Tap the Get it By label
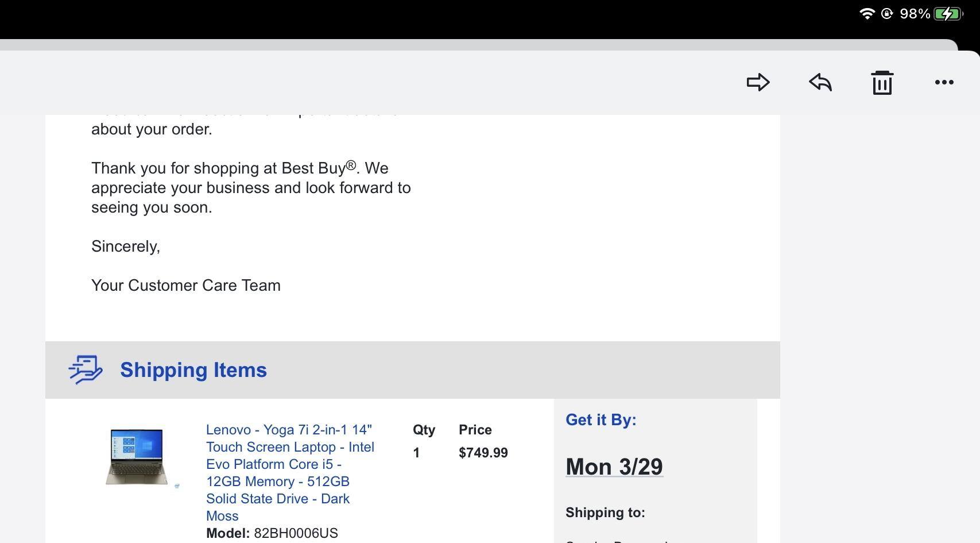The height and width of the screenshot is (543, 980). [x=601, y=419]
